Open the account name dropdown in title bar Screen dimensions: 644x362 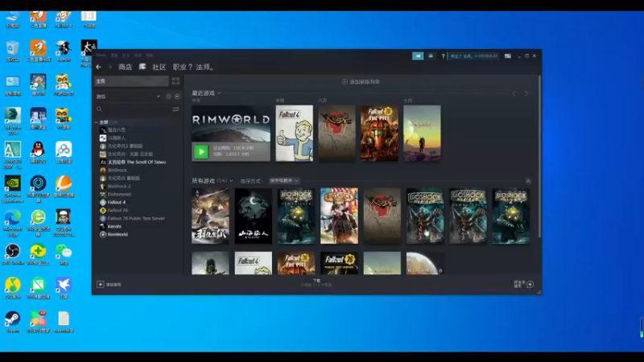(474, 56)
